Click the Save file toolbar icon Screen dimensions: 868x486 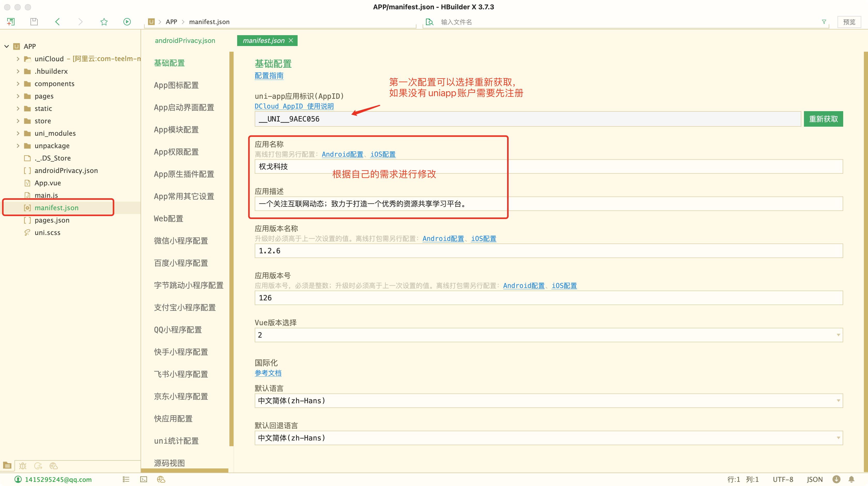pyautogui.click(x=34, y=22)
